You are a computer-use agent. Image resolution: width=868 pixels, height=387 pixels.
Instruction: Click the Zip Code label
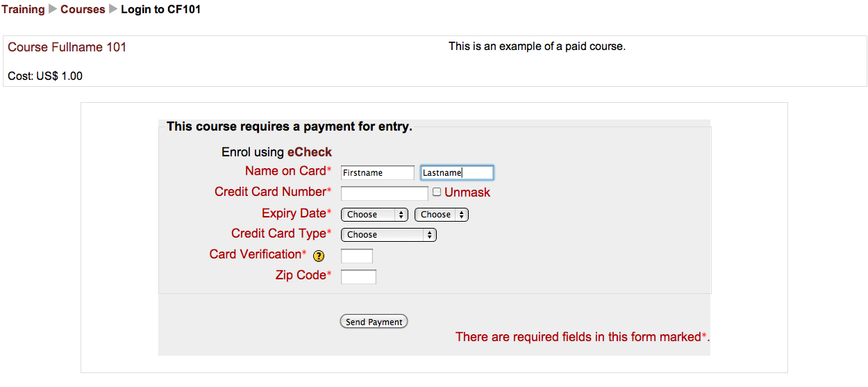[x=300, y=275]
